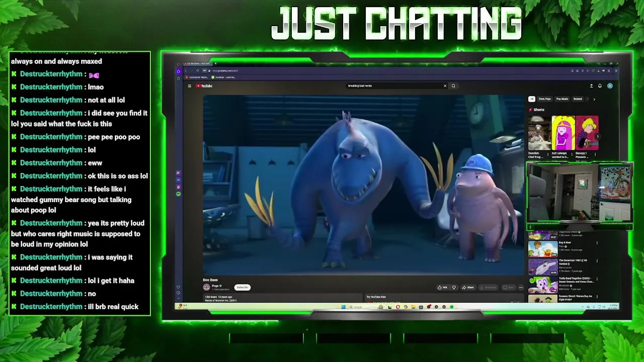Open Opera sidebar home icon at top

tap(178, 71)
